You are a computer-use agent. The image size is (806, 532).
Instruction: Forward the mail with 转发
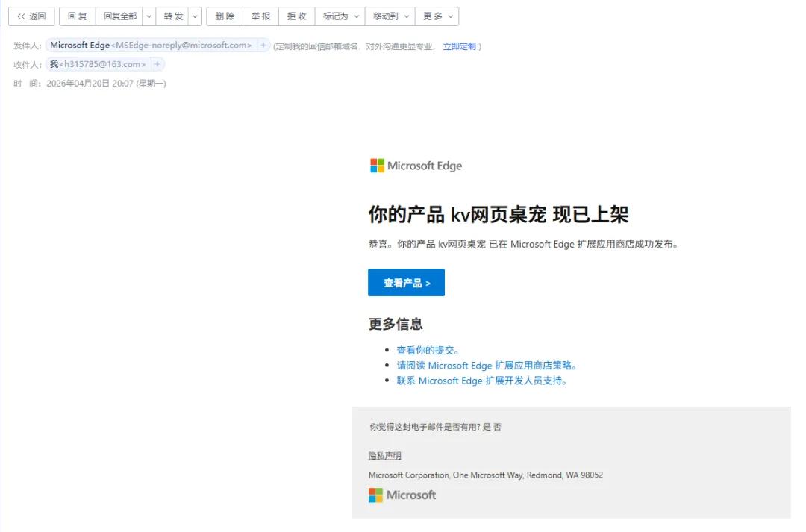tap(173, 16)
